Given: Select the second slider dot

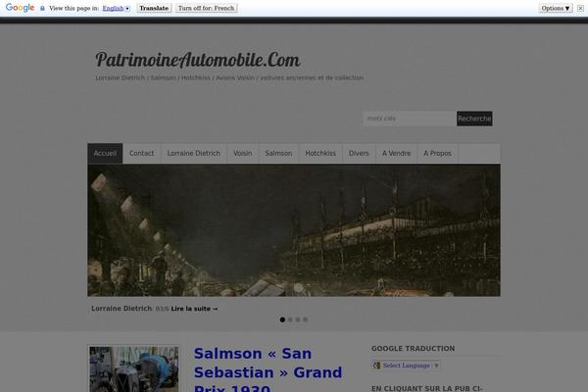Looking at the screenshot, I should coord(290,319).
